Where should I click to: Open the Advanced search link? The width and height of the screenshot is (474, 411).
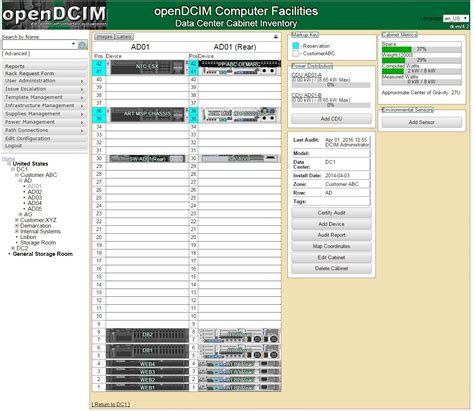(x=16, y=54)
